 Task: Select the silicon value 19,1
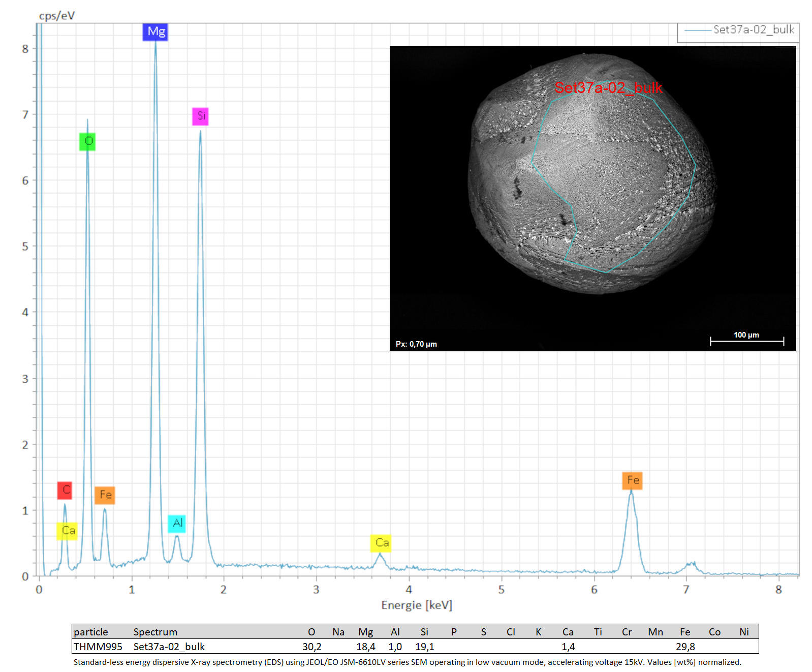[424, 647]
